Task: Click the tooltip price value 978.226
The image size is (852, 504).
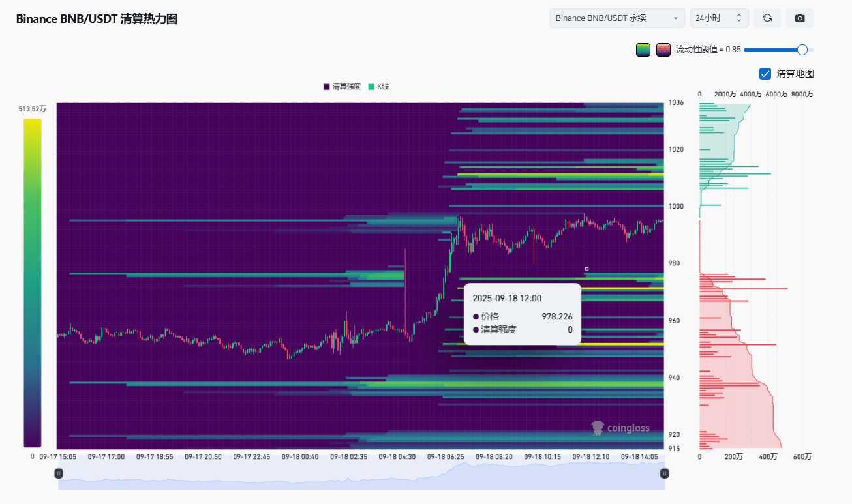Action: point(557,316)
